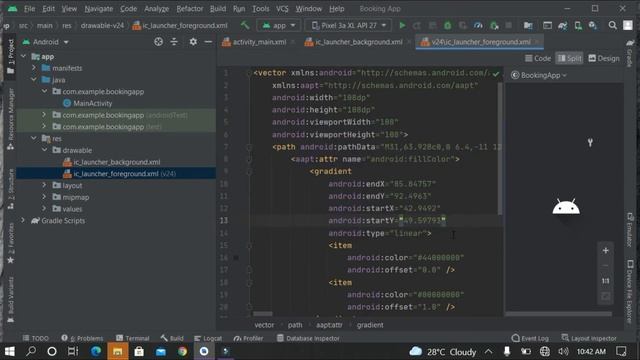Open the Android project view dropdown

[46, 42]
